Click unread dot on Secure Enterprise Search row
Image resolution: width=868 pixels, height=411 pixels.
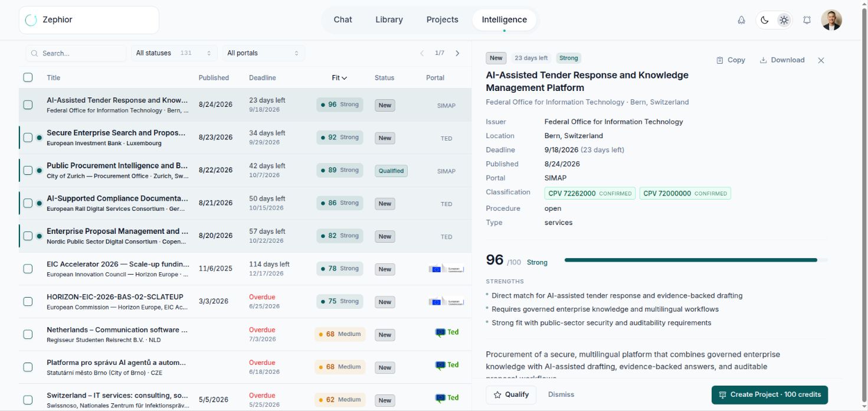coord(39,138)
